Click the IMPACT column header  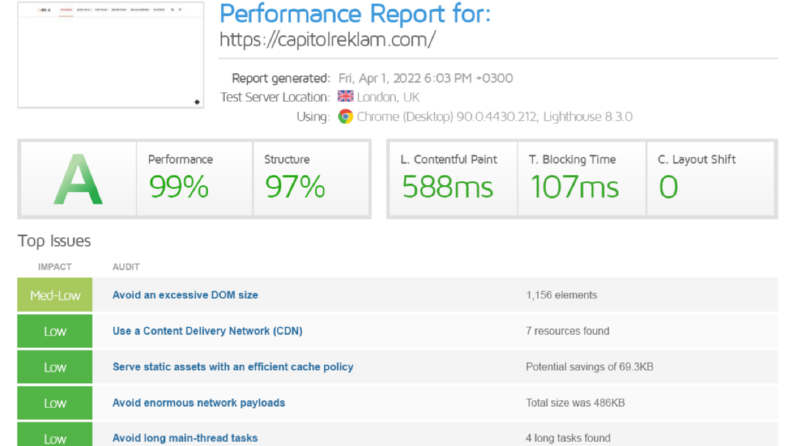pos(55,266)
